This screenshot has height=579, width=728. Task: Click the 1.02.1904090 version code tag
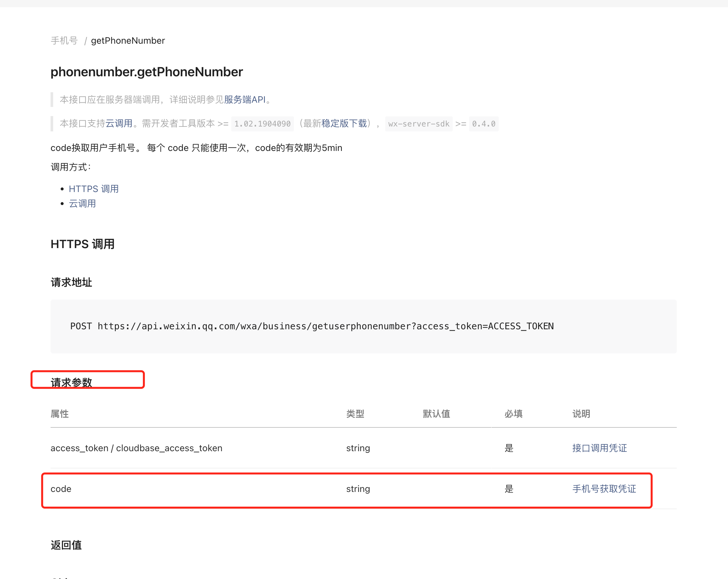coord(262,124)
